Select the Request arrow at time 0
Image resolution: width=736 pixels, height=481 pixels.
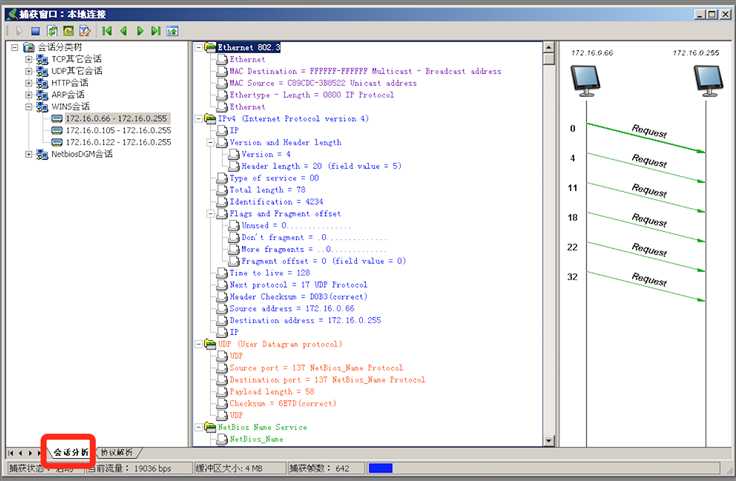[646, 137]
